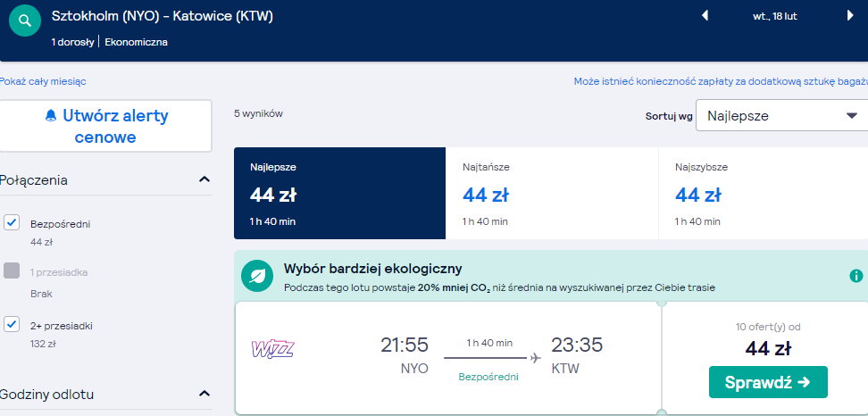Select the Najszybsze tab
This screenshot has height=416, width=868.
pos(764,193)
